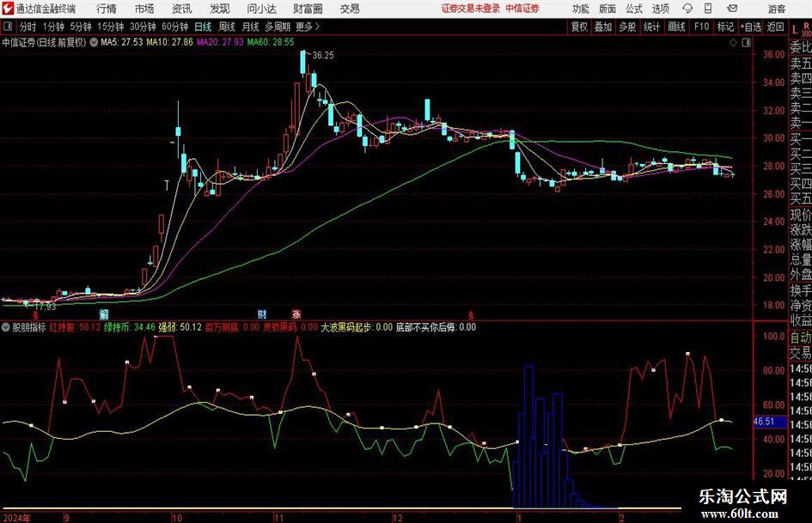This screenshot has height=523, width=812.
Task: Click the 红持股: 50.12 indicator value
Action: pyautogui.click(x=75, y=327)
